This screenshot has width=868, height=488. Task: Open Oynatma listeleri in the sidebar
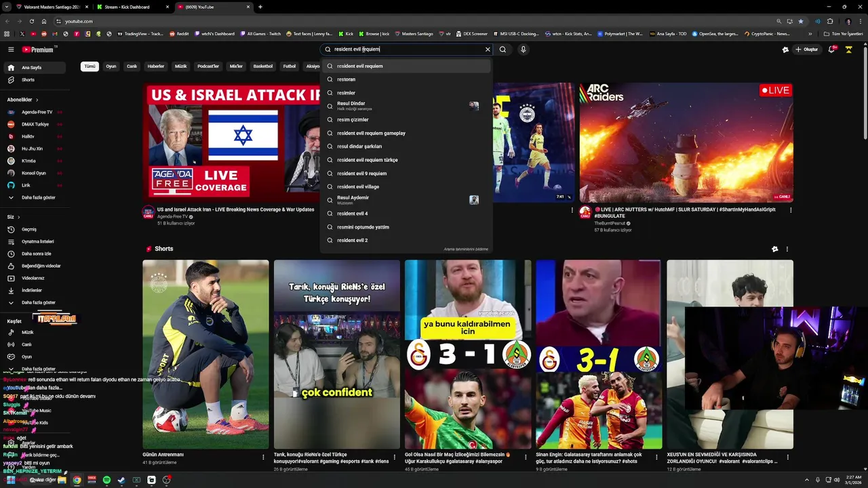pos(35,241)
